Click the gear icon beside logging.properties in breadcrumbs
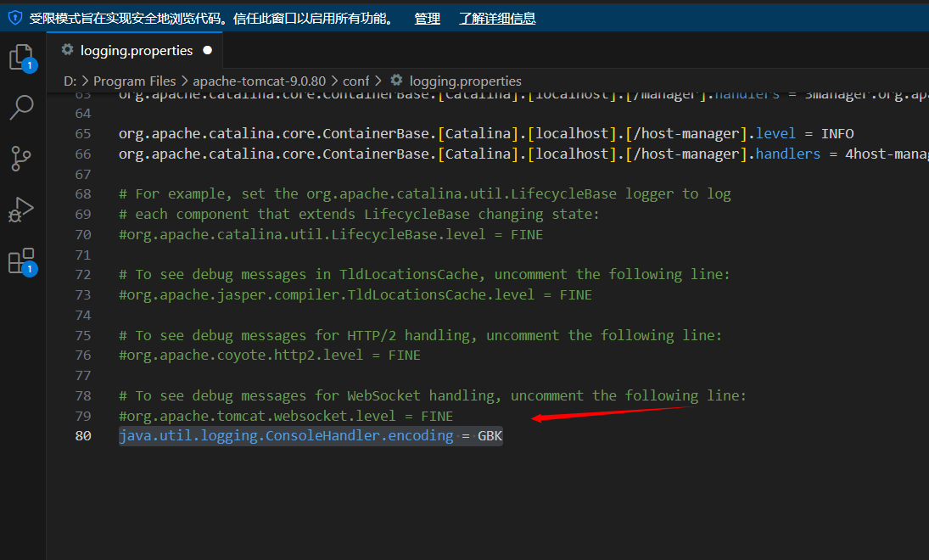The image size is (929, 560). coord(396,81)
